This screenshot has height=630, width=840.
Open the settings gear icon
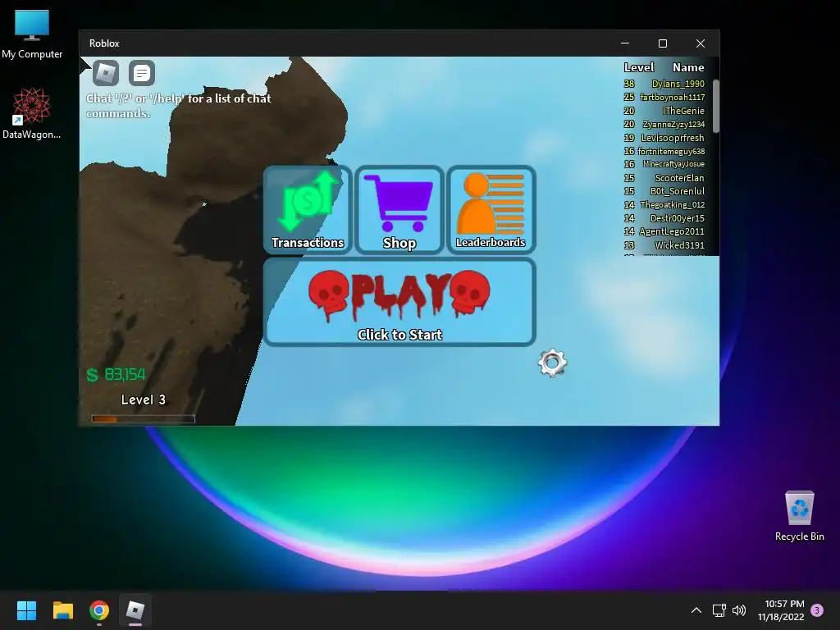pos(552,363)
